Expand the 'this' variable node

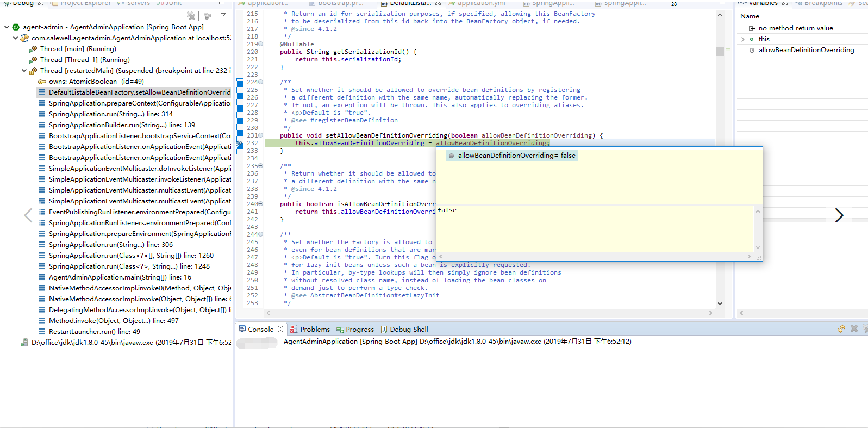(742, 39)
